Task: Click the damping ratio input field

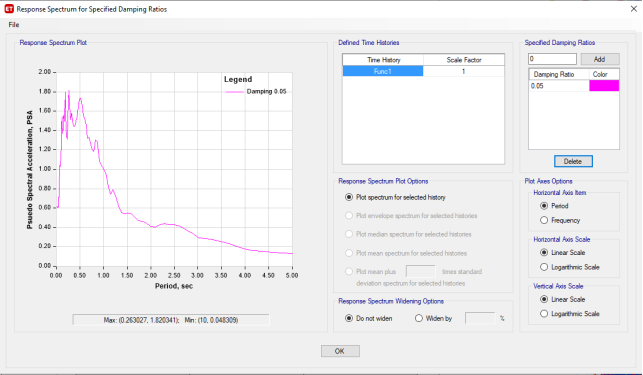Action: (x=552, y=59)
